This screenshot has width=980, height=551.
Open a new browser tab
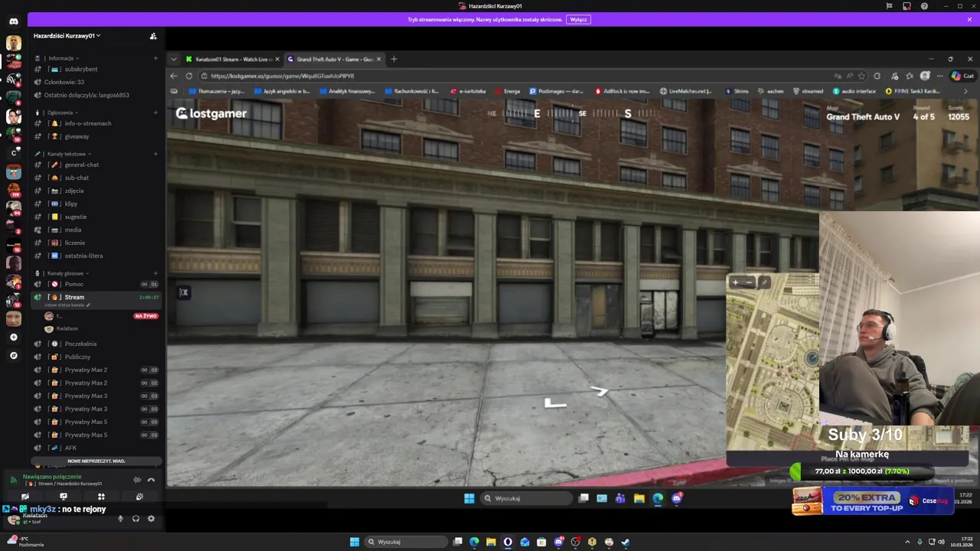pos(394,59)
